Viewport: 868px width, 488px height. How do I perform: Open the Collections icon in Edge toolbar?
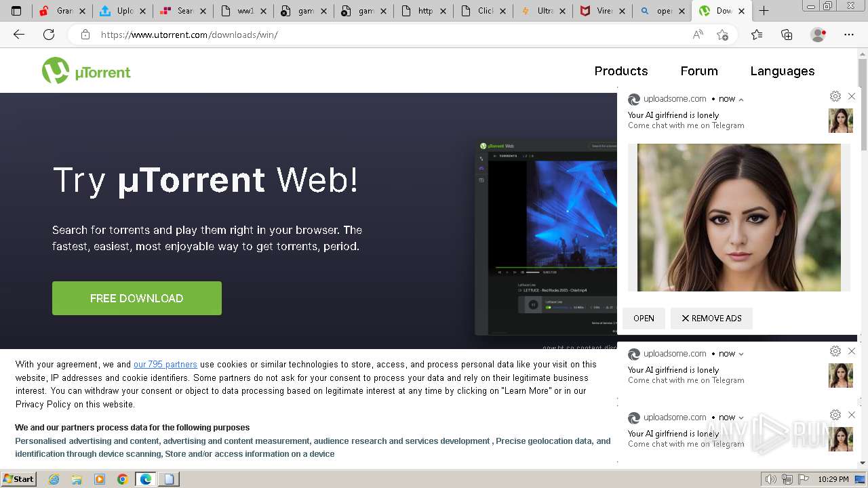787,35
